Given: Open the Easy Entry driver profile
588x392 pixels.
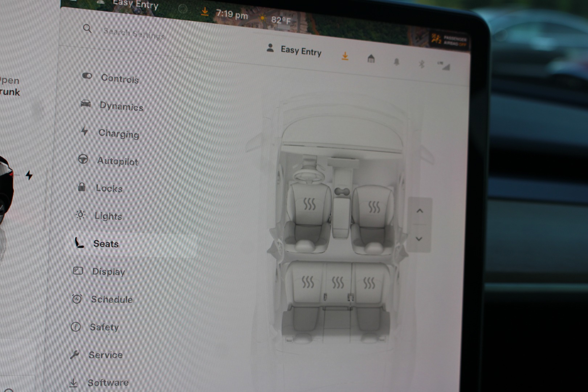Looking at the screenshot, I should 294,50.
